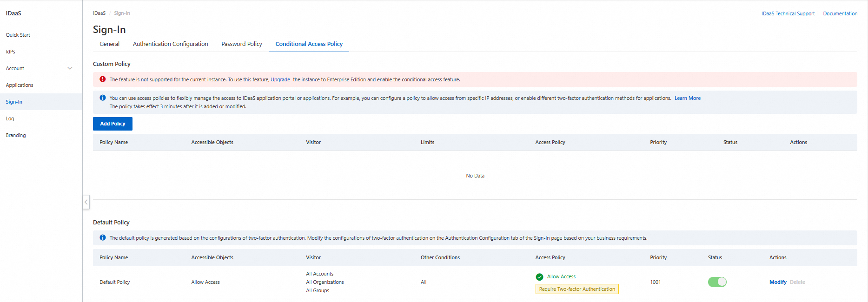Viewport: 868px width, 302px height.
Task: Click the Sign-In breadcrumb text
Action: 122,13
